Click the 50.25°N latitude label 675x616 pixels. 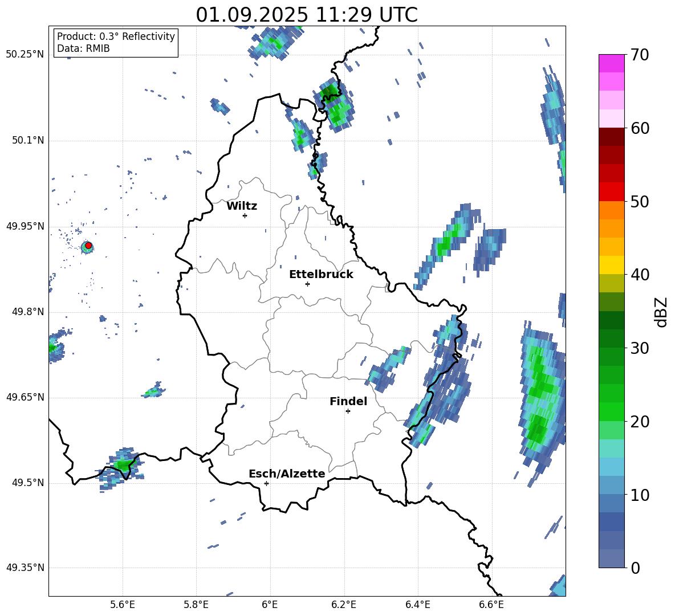pyautogui.click(x=25, y=55)
